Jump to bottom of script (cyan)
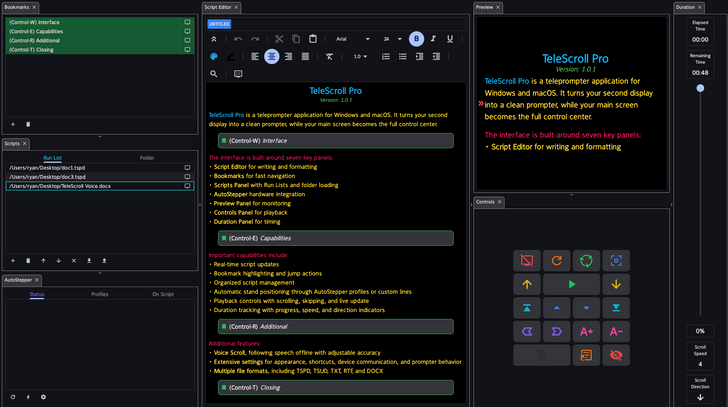728x407 pixels. [616, 308]
